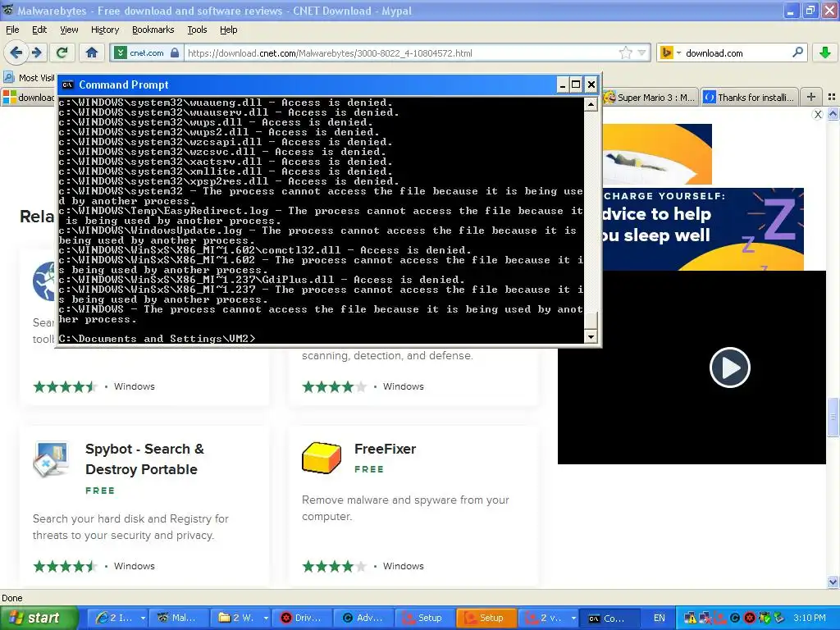This screenshot has width=840, height=630.
Task: Click the yellow warning tray icon
Action: 691,618
